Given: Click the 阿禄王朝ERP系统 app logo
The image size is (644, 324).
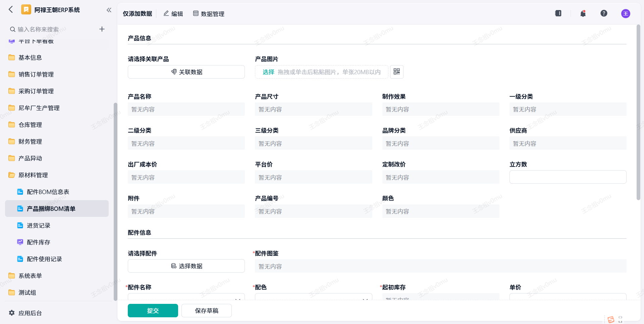Looking at the screenshot, I should 26,9.
